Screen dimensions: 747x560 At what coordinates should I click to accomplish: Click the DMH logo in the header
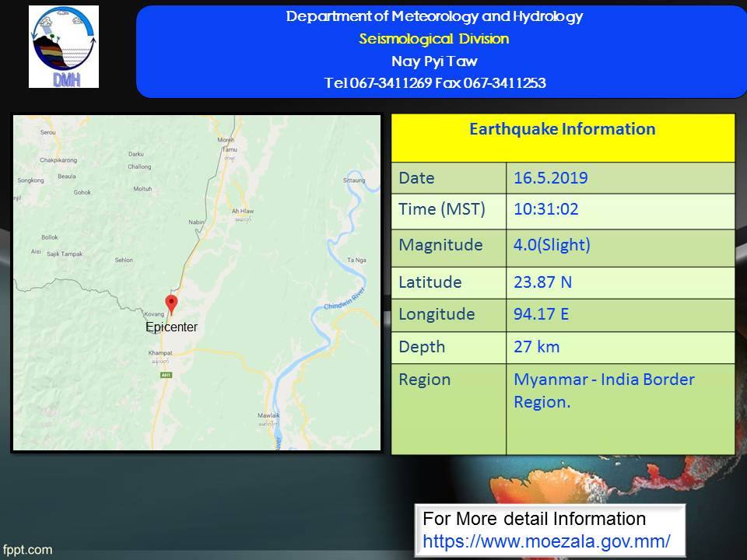point(64,47)
